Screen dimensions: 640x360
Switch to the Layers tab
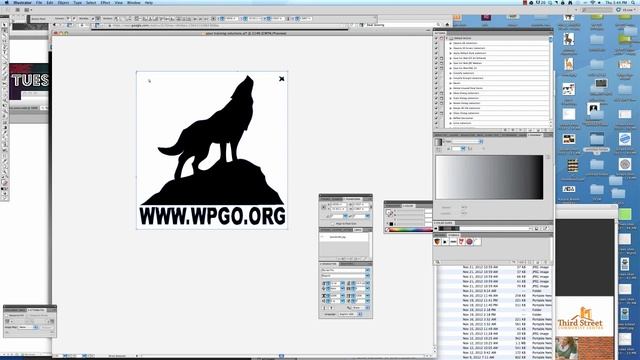(x=357, y=230)
